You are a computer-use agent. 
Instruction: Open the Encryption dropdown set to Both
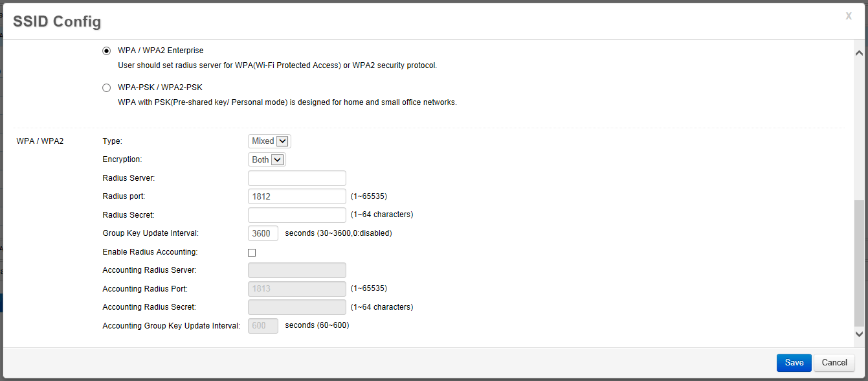[267, 159]
